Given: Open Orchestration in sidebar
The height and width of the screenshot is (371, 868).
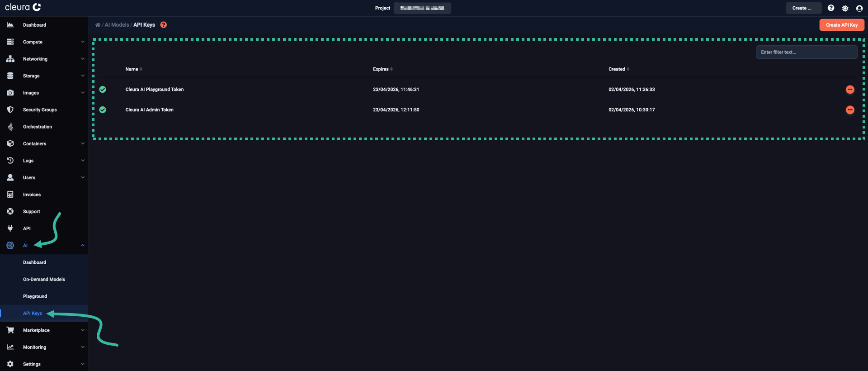Looking at the screenshot, I should coord(44,127).
